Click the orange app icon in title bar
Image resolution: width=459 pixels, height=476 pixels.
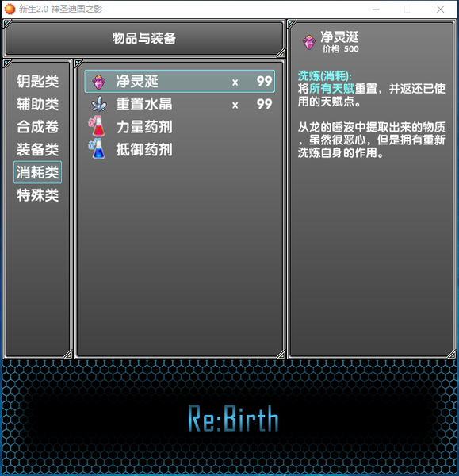click(10, 9)
